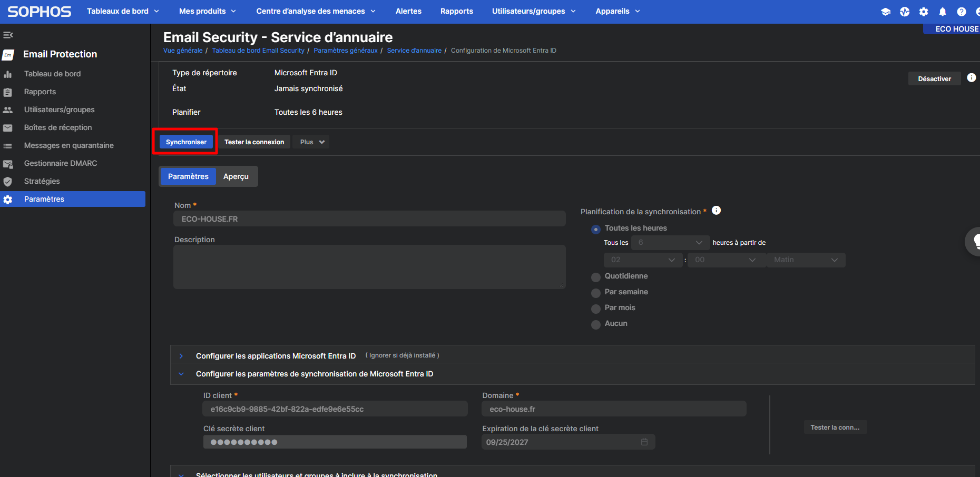The height and width of the screenshot is (477, 980).
Task: Click the Email Protection product icon
Action: click(8, 55)
